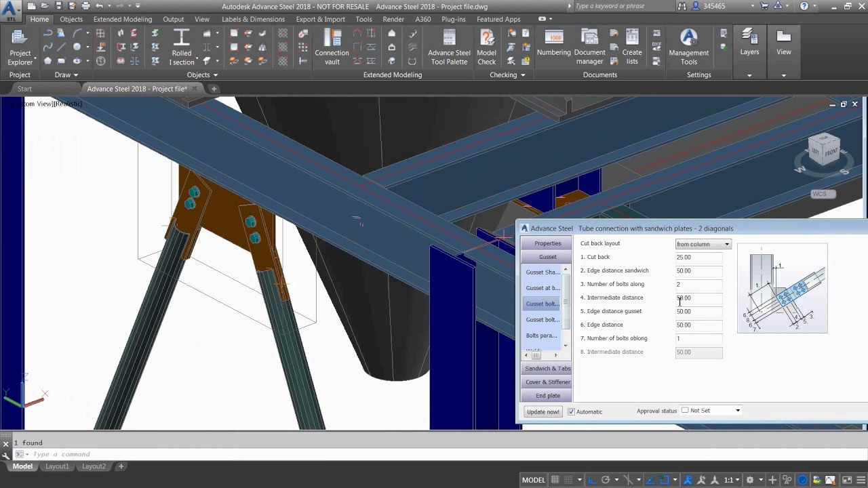Click the Undo arrow

(x=99, y=6)
